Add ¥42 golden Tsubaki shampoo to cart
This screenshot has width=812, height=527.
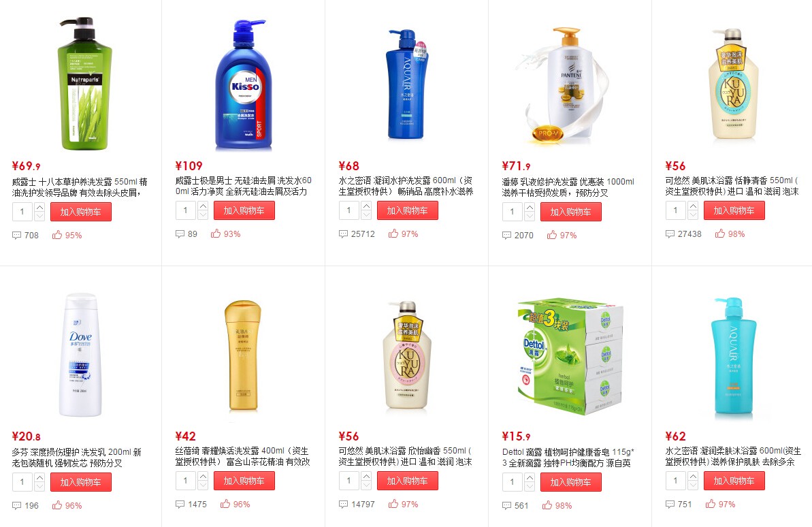(x=244, y=481)
